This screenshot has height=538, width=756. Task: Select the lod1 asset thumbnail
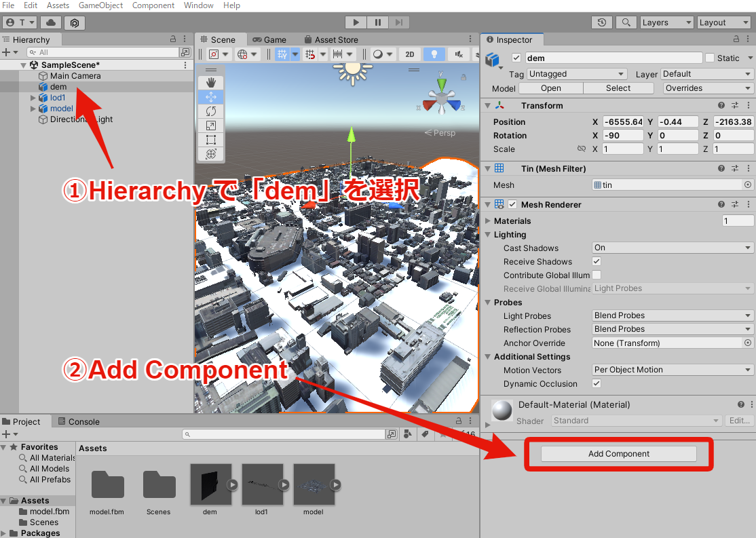[x=262, y=484]
